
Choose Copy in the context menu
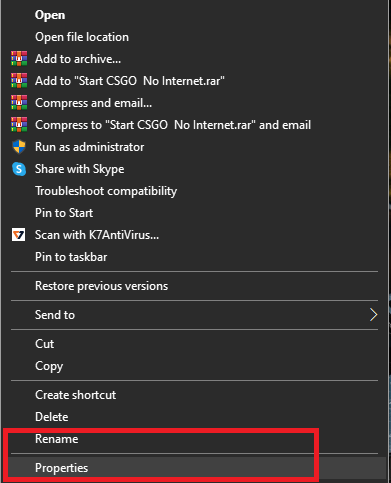pyautogui.click(x=49, y=366)
